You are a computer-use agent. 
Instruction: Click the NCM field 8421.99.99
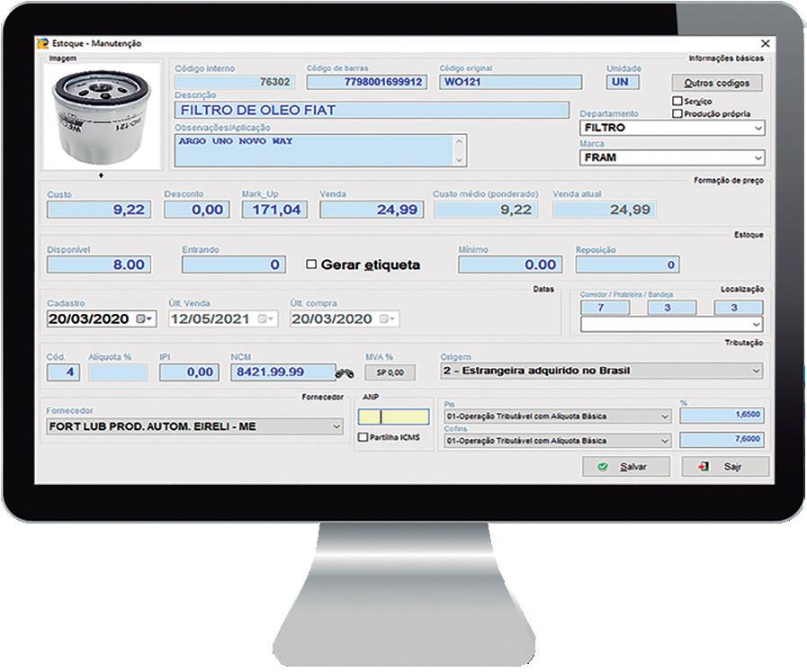click(283, 372)
